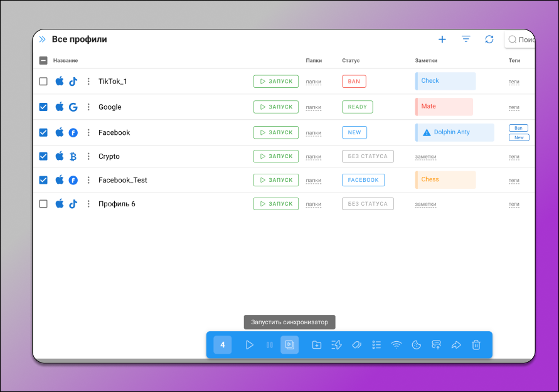Click the refresh icon in the header
Screen dimensions: 559x392
(x=489, y=40)
